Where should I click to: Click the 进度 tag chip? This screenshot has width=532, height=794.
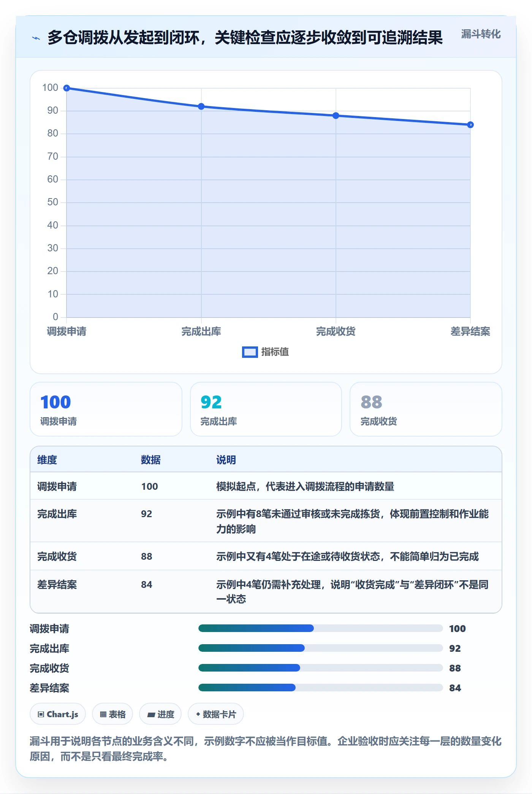pos(160,714)
